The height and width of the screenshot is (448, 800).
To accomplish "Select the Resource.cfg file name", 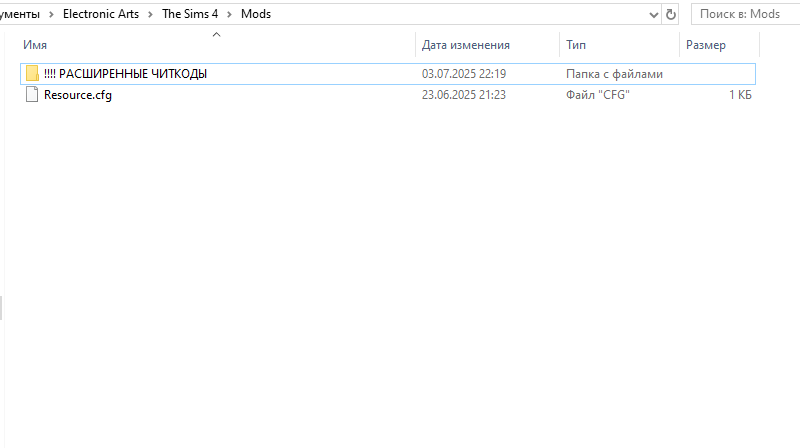I will (x=78, y=95).
